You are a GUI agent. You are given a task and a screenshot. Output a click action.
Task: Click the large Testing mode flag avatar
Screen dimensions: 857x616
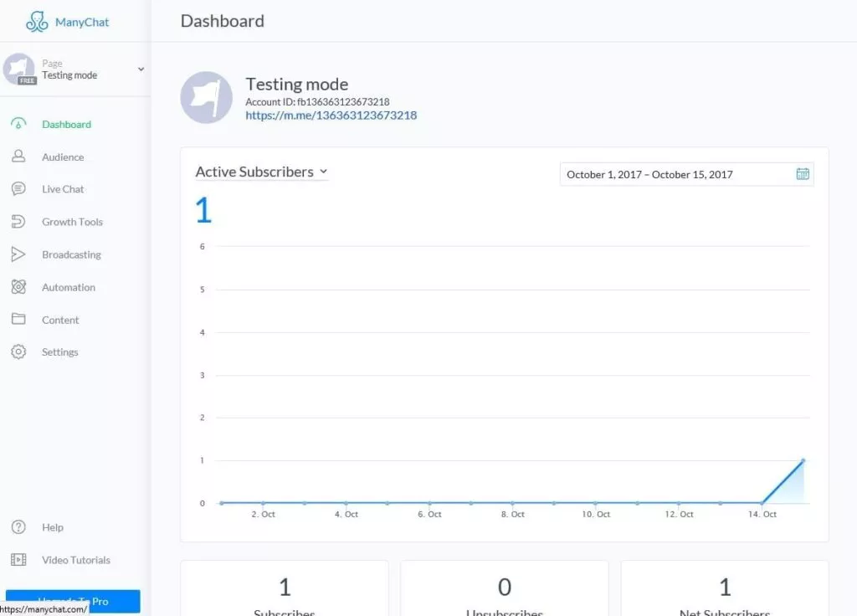(207, 97)
